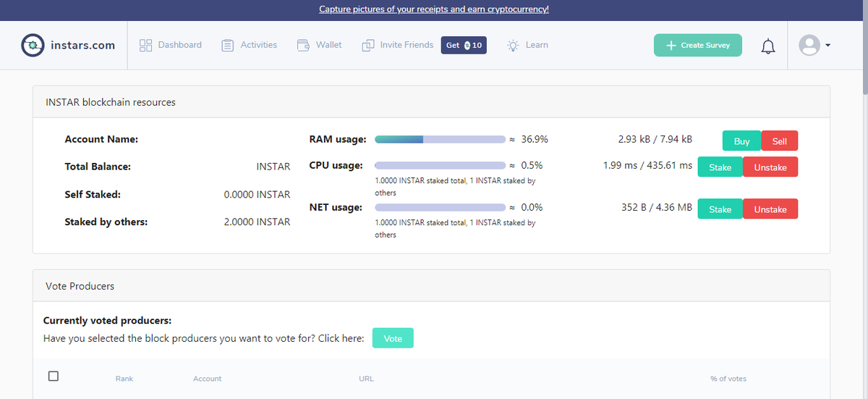Click the RAM usage progress bar
Screen dimensions: 868x399
tap(440, 139)
